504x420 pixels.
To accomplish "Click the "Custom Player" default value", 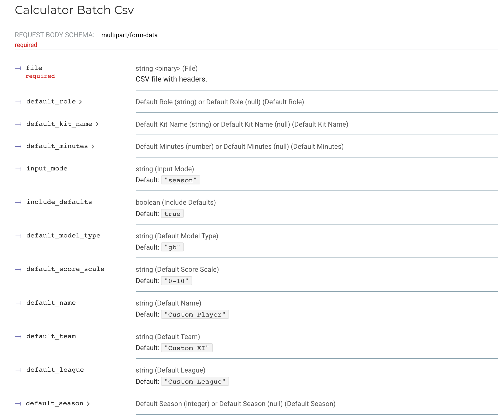I will pyautogui.click(x=195, y=314).
